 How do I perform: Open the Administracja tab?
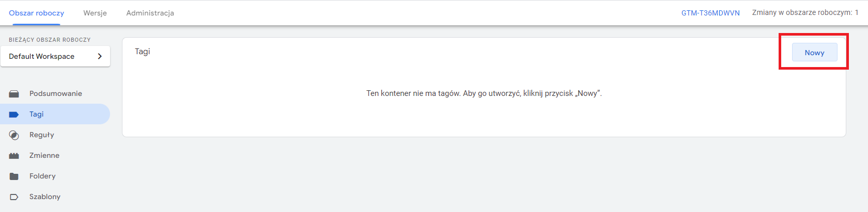point(150,13)
